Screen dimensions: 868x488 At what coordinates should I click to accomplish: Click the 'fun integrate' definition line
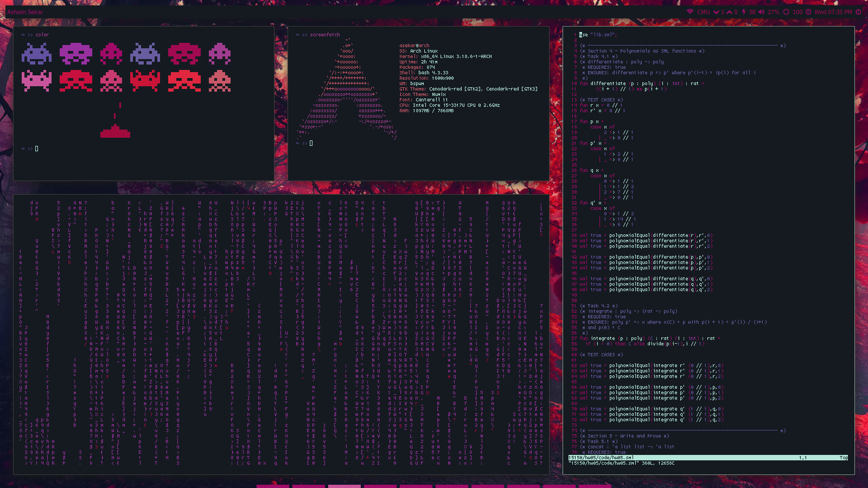(650, 338)
